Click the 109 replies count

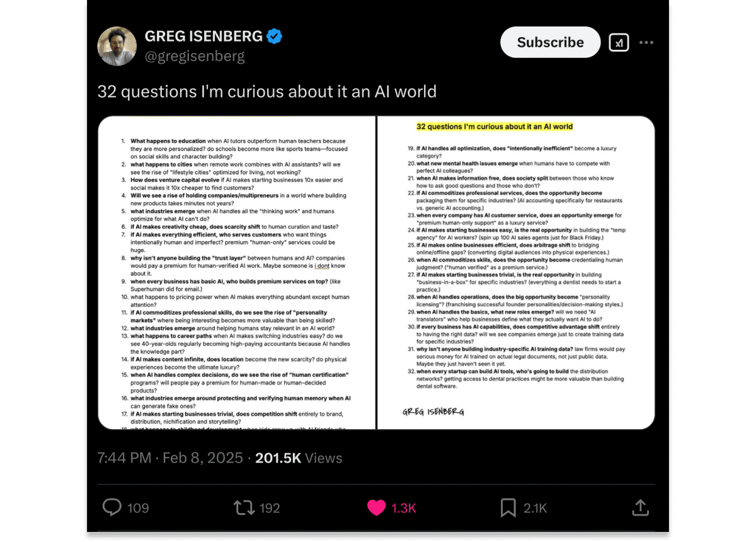[x=138, y=508]
